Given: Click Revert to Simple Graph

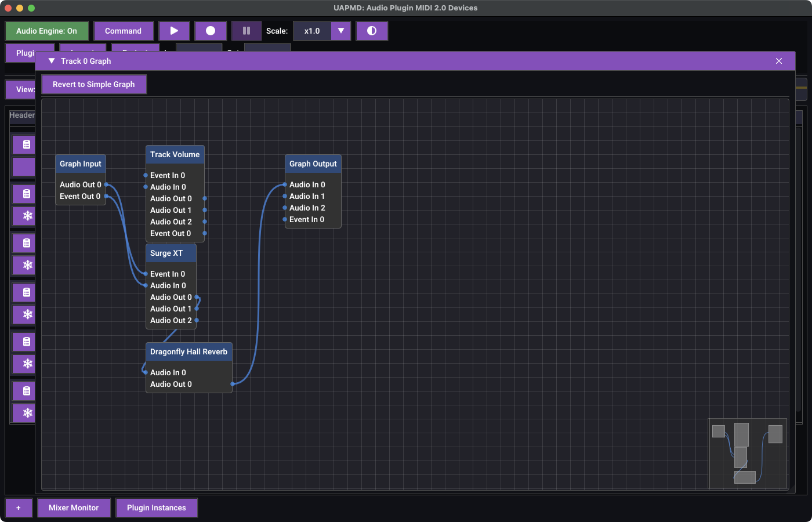Looking at the screenshot, I should pyautogui.click(x=94, y=84).
